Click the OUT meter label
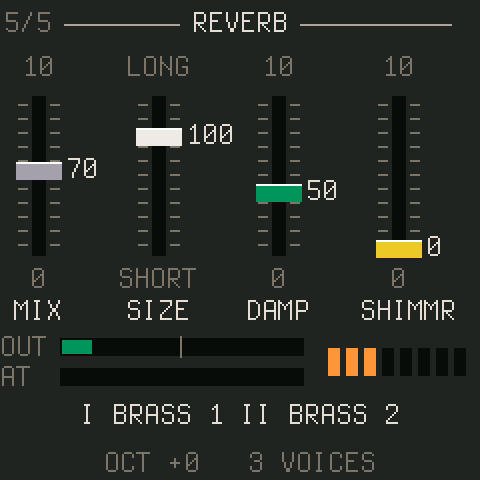This screenshot has height=480, width=480. [x=23, y=346]
